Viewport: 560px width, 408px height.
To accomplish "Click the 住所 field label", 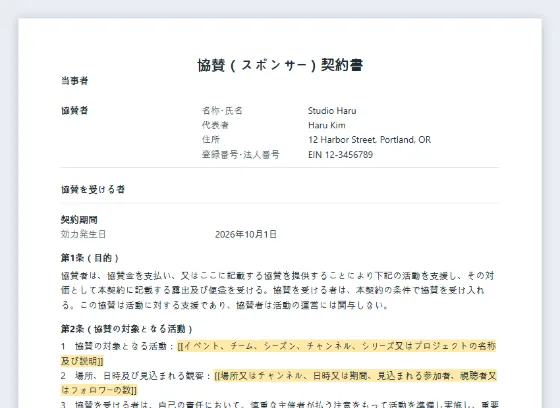I will click(211, 140).
